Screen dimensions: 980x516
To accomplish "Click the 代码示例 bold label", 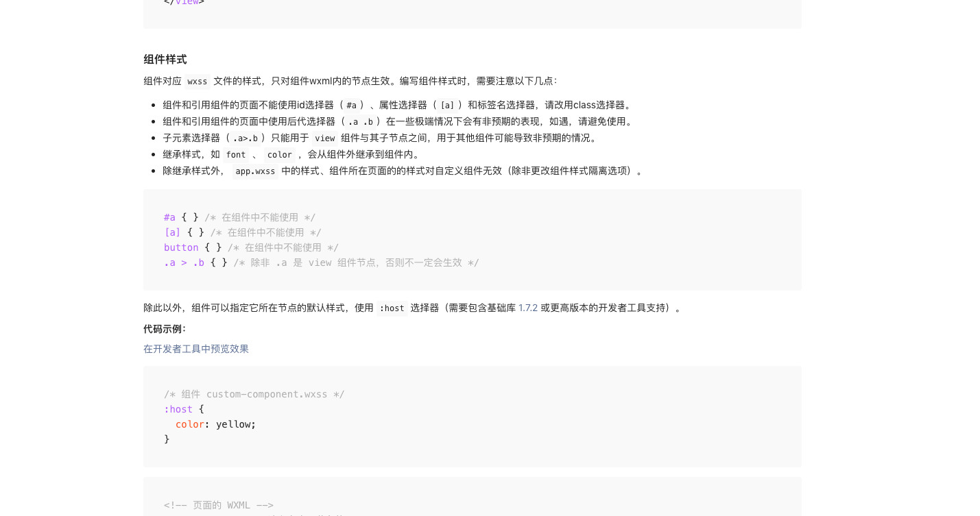I will [x=165, y=329].
